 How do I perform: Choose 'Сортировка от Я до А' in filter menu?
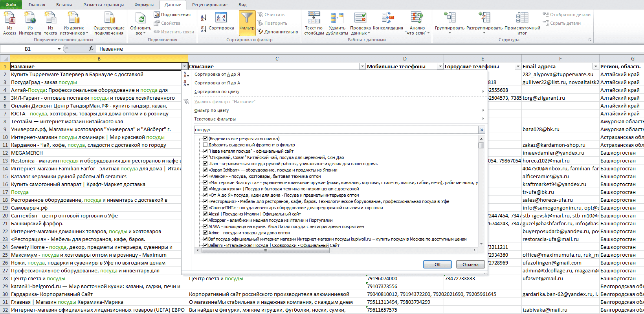217,83
